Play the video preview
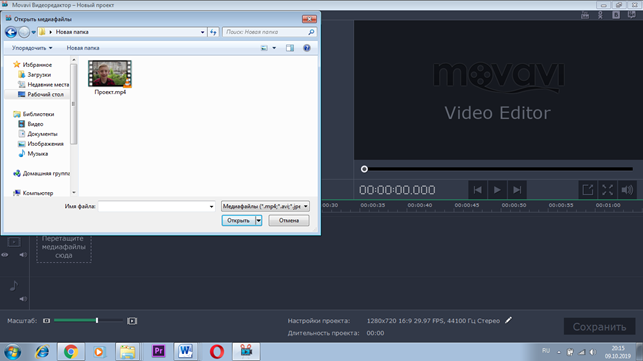Screen dimensions: 643x361 (497, 190)
